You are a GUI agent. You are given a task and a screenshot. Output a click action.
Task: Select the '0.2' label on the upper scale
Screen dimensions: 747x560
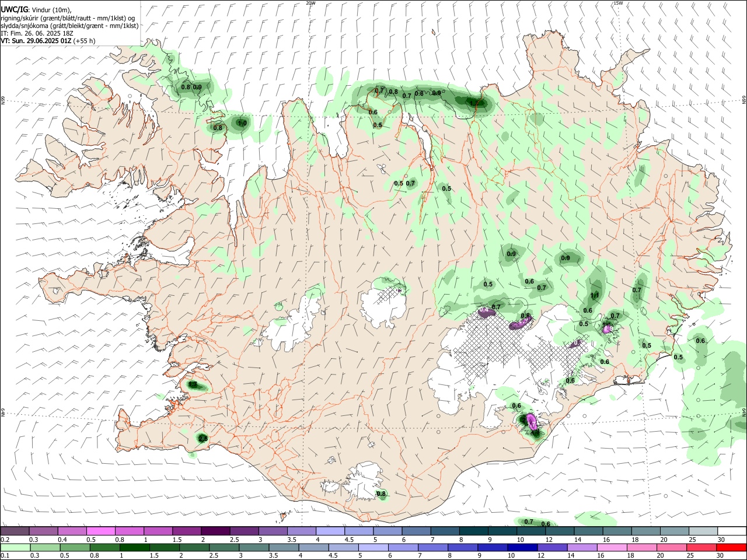coord(5,540)
